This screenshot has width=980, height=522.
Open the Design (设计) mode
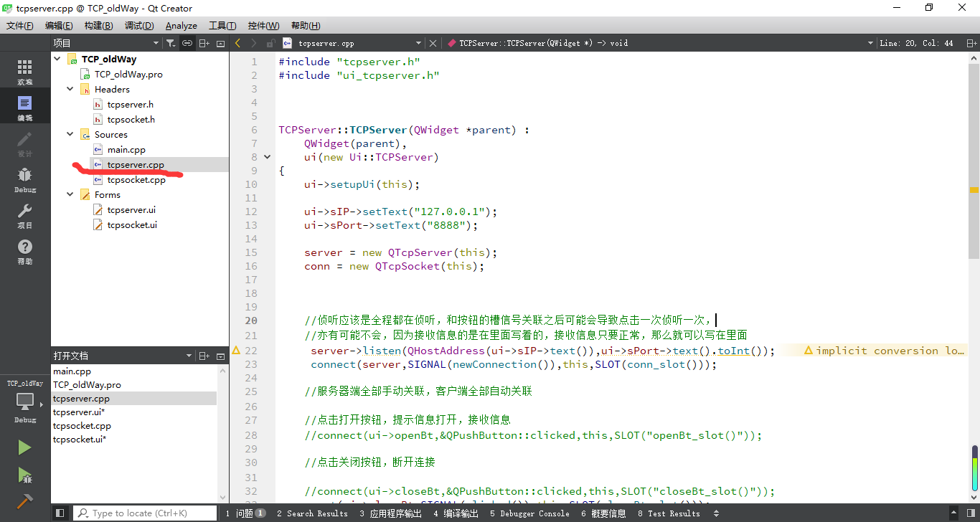pos(25,143)
